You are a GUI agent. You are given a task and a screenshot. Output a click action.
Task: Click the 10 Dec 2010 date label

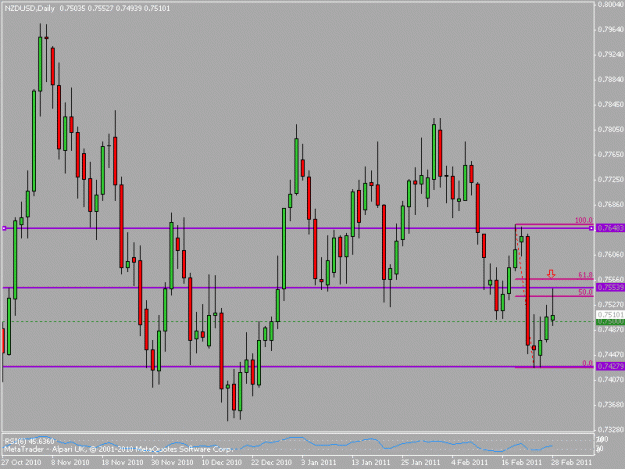coord(222,463)
